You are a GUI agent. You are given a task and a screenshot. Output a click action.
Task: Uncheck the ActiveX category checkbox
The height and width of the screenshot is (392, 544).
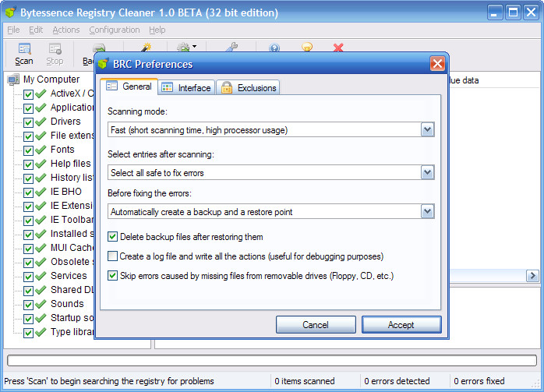click(x=29, y=94)
